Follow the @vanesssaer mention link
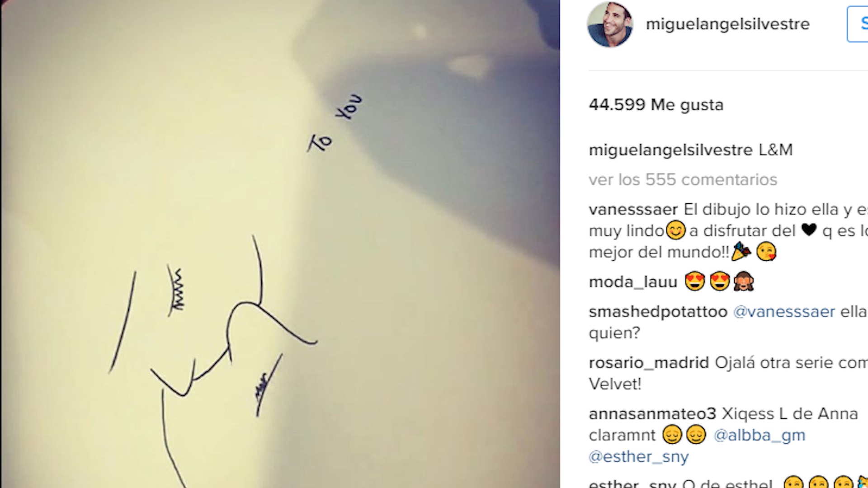The height and width of the screenshot is (488, 868). [x=784, y=312]
